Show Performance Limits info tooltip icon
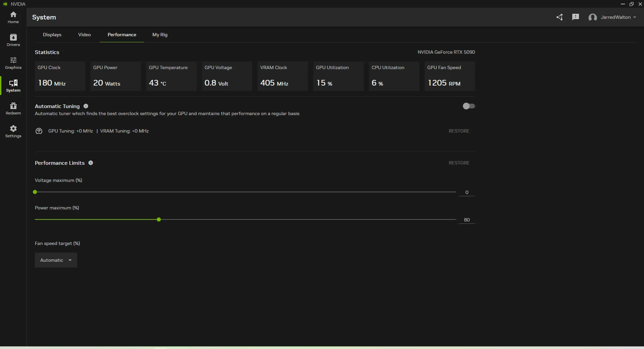The image size is (644, 349). click(x=91, y=163)
